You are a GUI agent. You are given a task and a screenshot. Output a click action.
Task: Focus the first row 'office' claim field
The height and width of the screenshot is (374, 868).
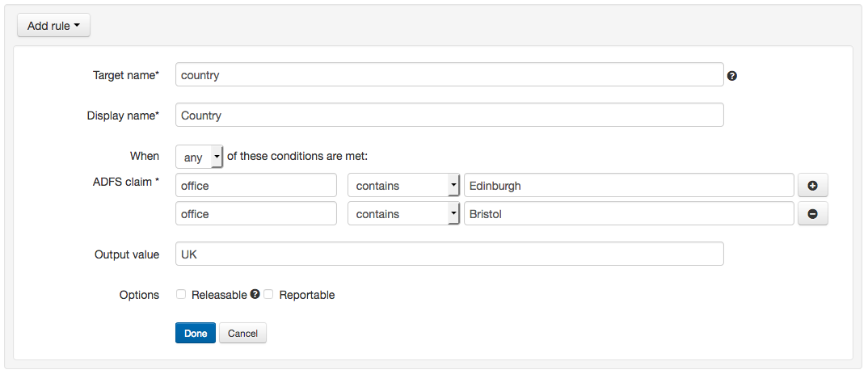[255, 186]
